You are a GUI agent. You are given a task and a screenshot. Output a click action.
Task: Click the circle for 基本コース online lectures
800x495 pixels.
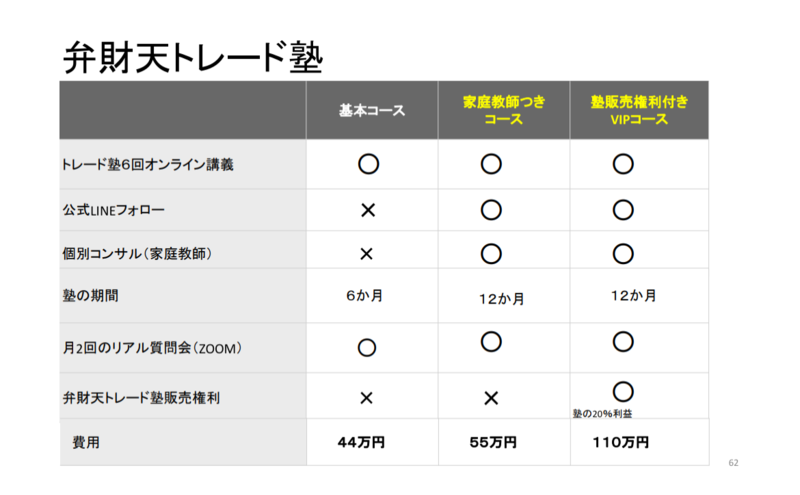(x=368, y=164)
